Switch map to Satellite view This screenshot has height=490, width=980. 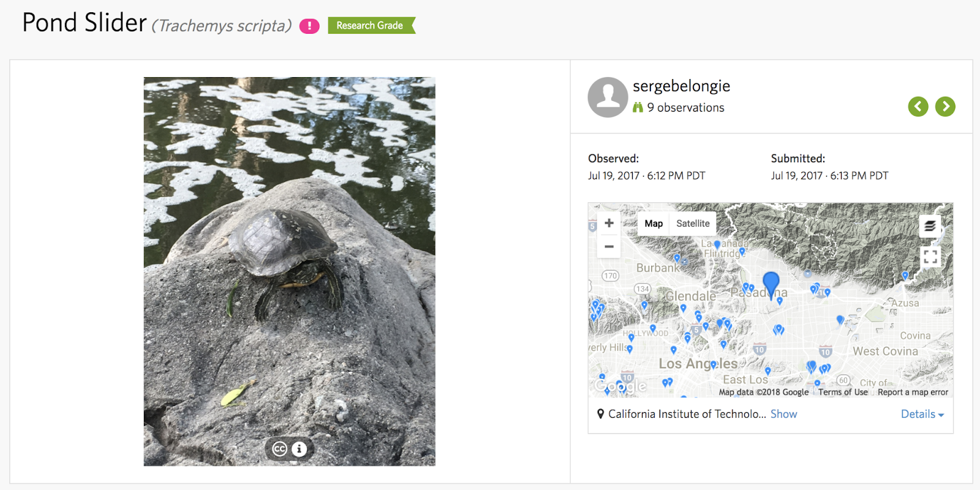[693, 224]
